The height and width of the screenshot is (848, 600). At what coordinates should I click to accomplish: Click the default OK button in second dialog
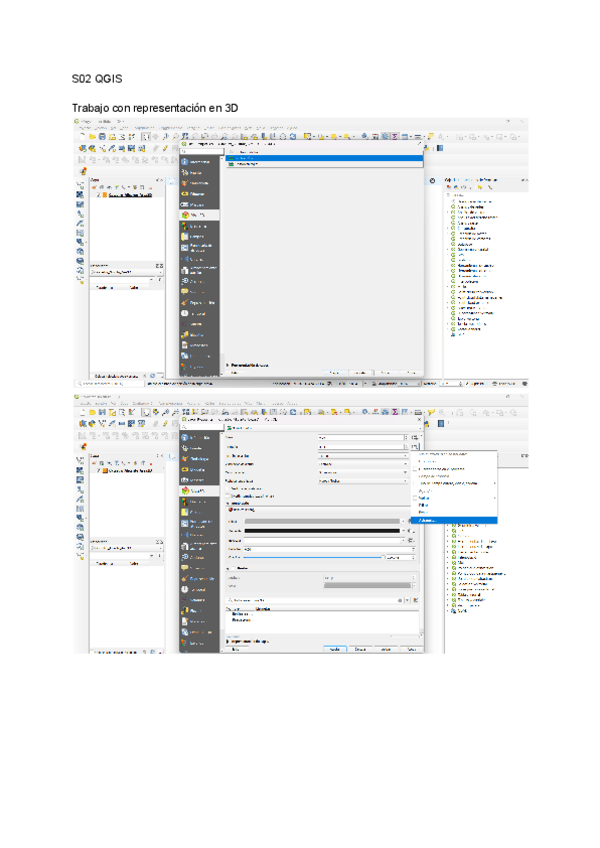pos(334,649)
